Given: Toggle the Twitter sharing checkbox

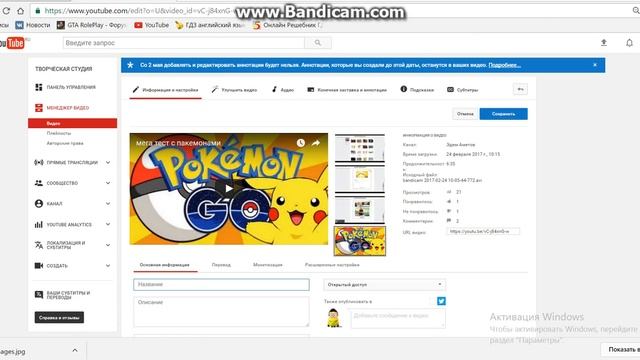Looking at the screenshot, I should [x=441, y=301].
